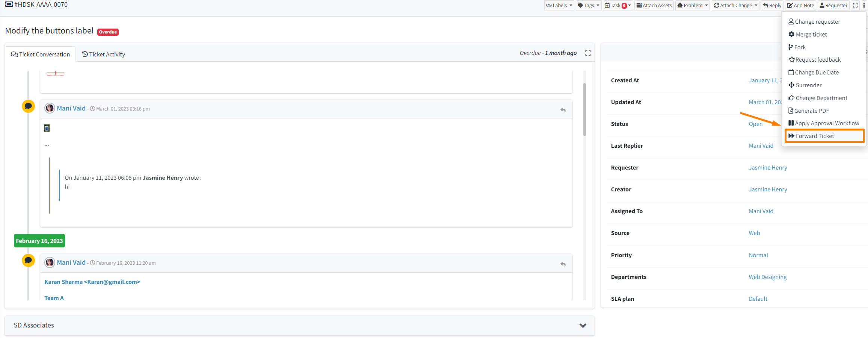Image resolution: width=868 pixels, height=338 pixels.
Task: Click the yellow chat bubble timeline marker
Action: pos(28,106)
